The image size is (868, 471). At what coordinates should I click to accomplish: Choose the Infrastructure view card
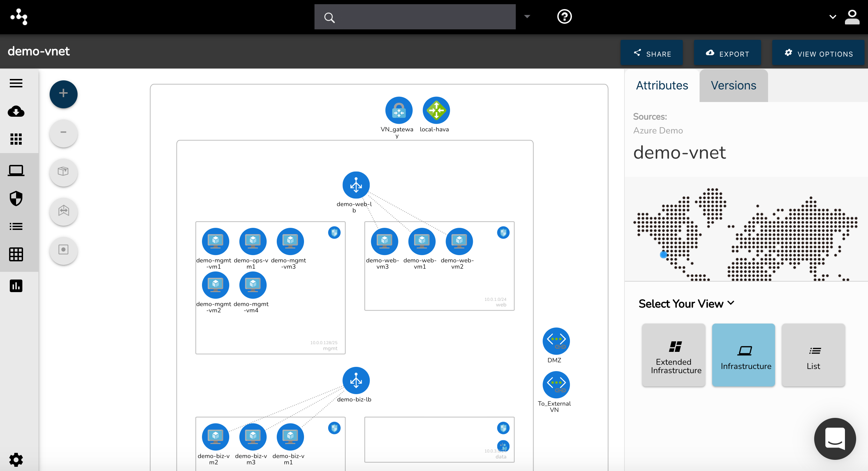coord(744,355)
